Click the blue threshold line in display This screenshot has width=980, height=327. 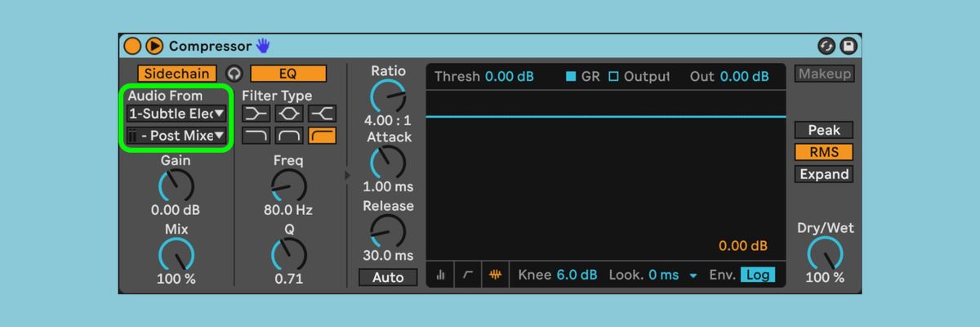(x=605, y=117)
